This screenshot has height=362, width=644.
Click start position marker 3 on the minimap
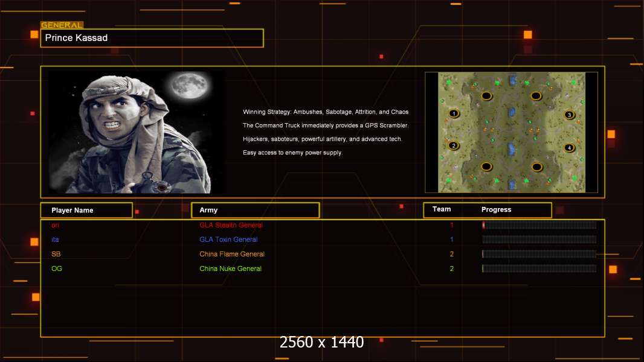click(569, 115)
